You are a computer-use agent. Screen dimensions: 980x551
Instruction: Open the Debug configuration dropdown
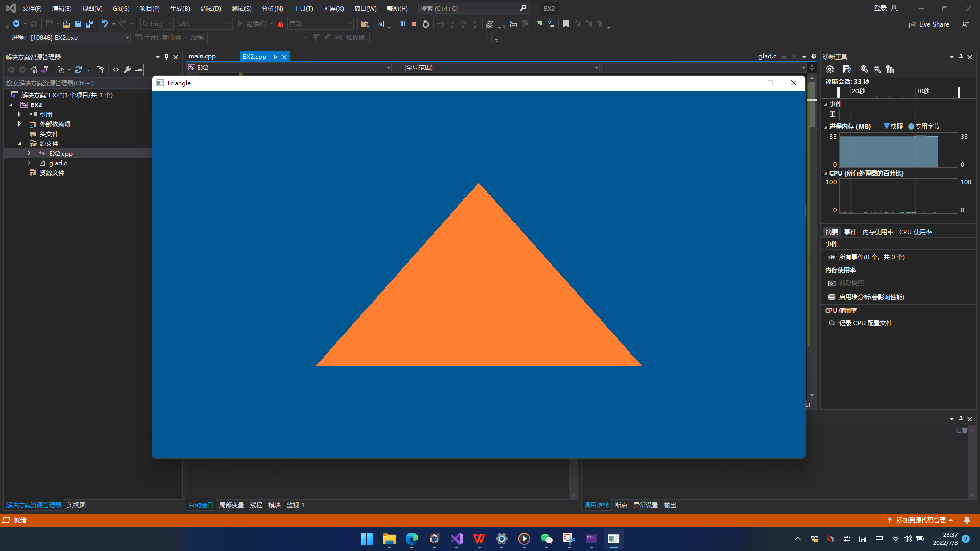click(157, 24)
